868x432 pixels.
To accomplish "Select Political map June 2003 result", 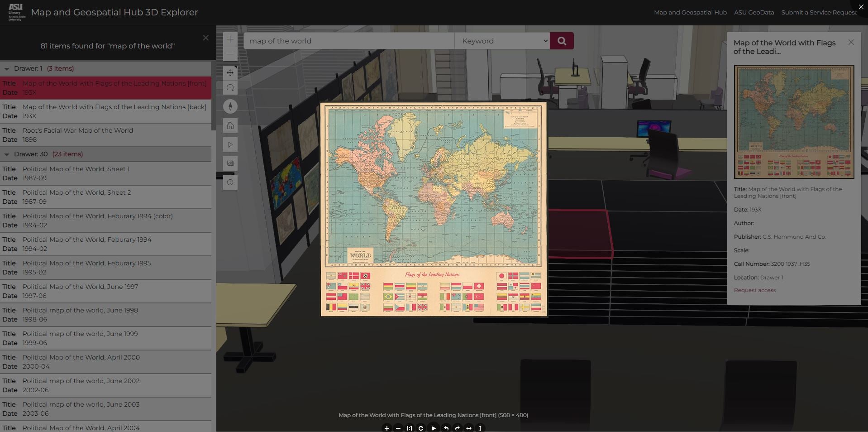I will [x=105, y=409].
